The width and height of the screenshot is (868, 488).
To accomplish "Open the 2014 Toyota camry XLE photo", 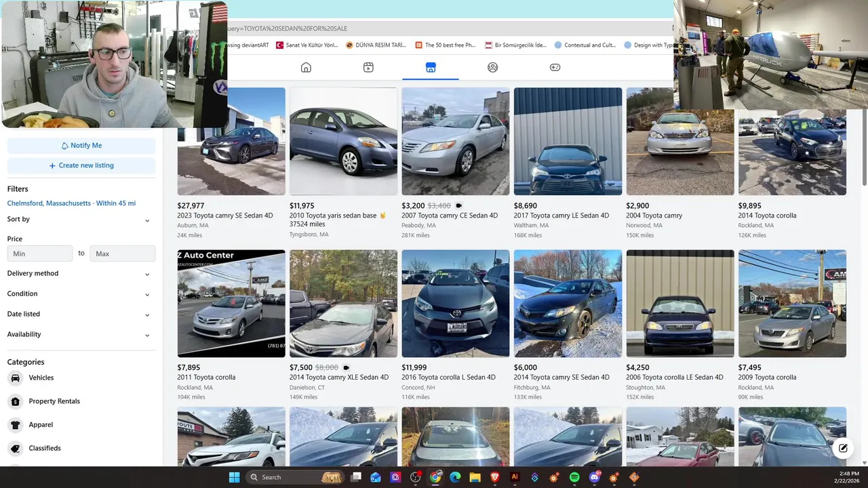I will [x=344, y=304].
